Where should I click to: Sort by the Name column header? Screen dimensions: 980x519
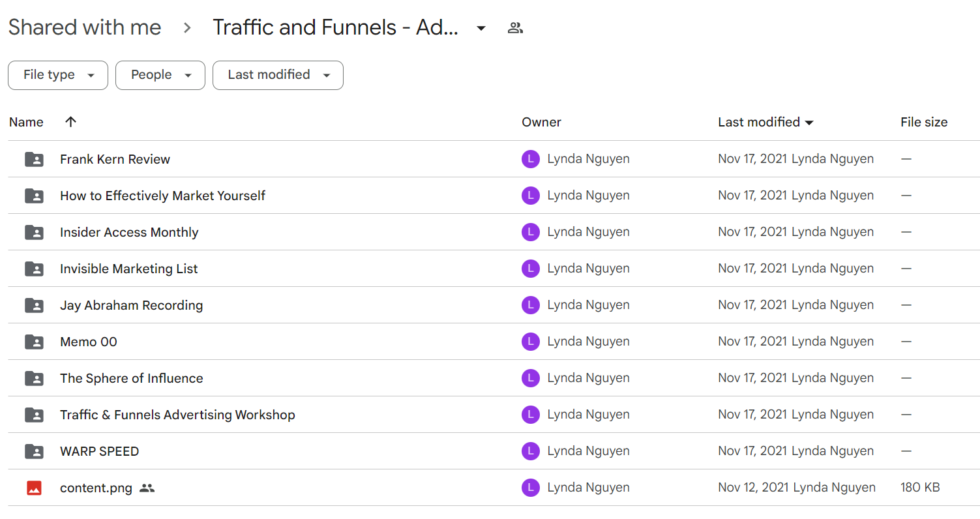tap(26, 122)
